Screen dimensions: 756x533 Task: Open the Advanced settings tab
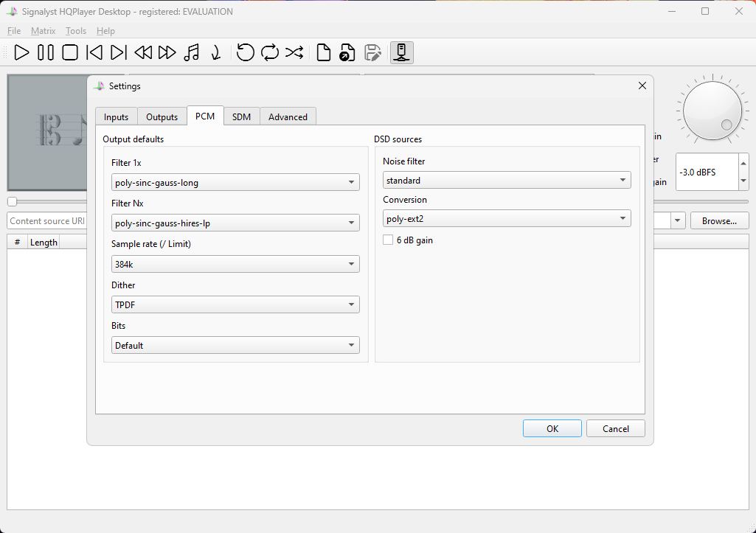288,117
